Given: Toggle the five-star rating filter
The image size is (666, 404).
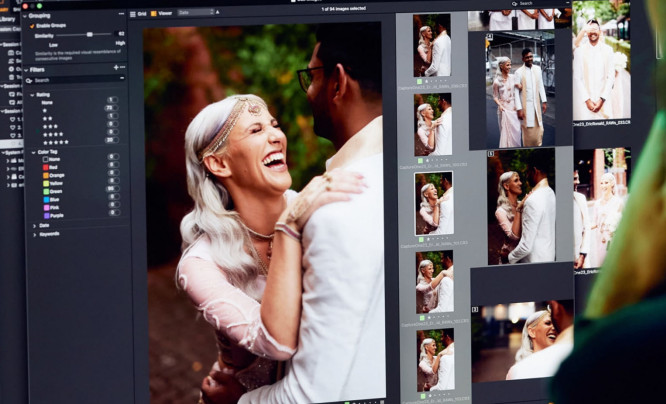Looking at the screenshot, I should (x=113, y=140).
